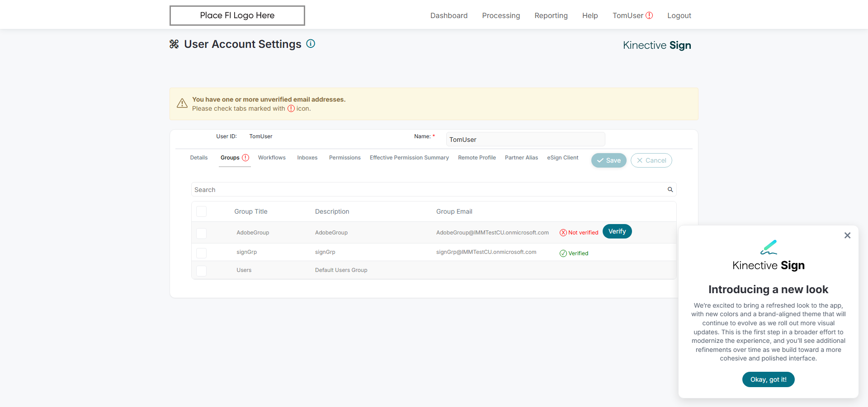Open Effective Permission Summary tab

pos(409,158)
